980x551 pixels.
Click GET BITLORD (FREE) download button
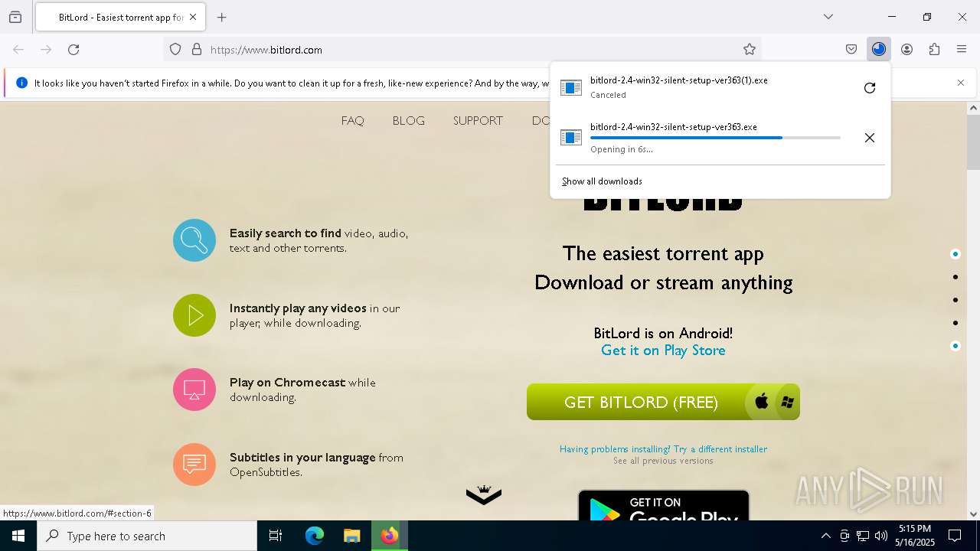[x=663, y=402]
